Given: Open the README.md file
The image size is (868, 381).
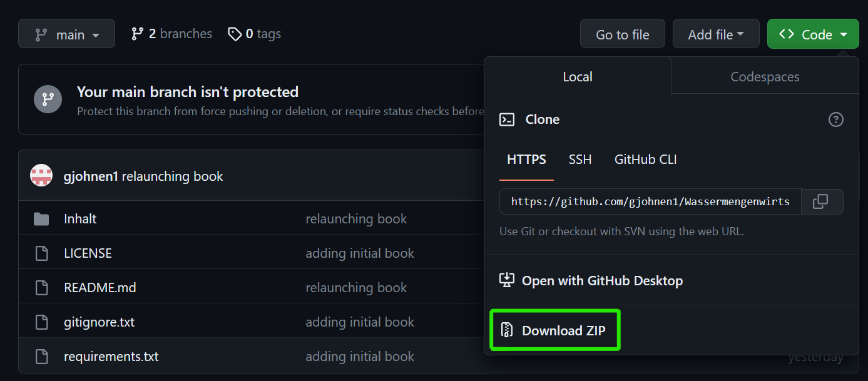Looking at the screenshot, I should 100,288.
